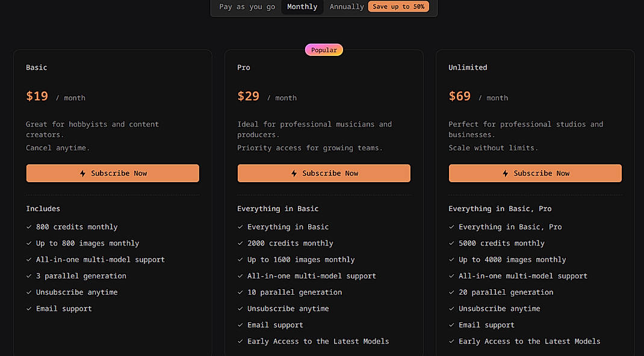Image resolution: width=644 pixels, height=356 pixels.
Task: Subscribe to the Pro plan
Action: click(x=324, y=173)
